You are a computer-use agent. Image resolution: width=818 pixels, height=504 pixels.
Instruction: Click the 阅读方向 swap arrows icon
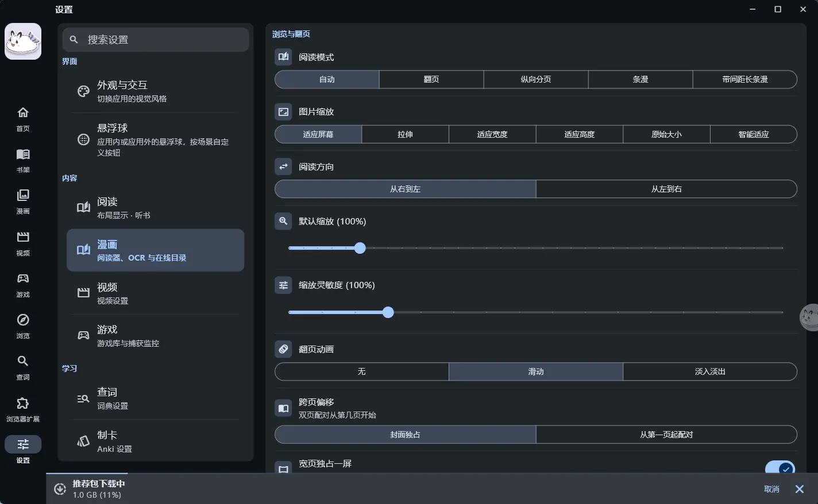click(283, 166)
